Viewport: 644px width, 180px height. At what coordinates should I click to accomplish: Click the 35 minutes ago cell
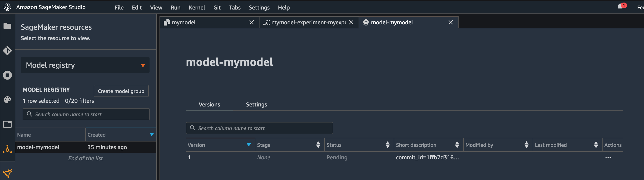point(107,147)
